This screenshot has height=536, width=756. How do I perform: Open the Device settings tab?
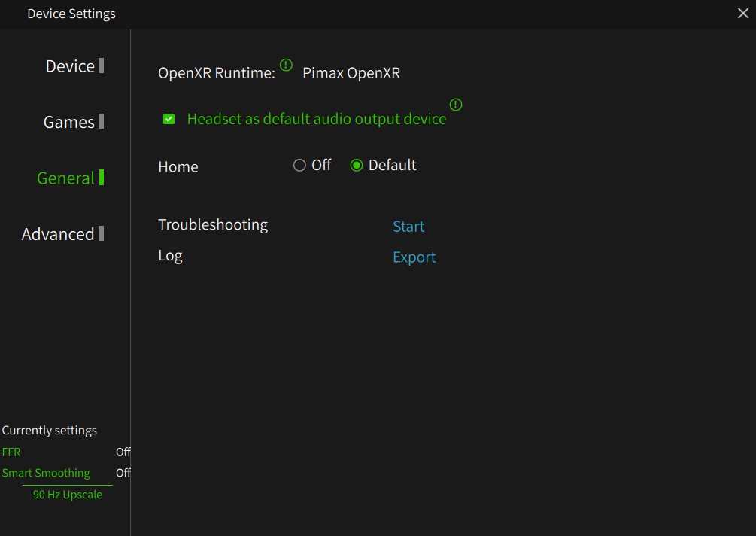[x=70, y=66]
